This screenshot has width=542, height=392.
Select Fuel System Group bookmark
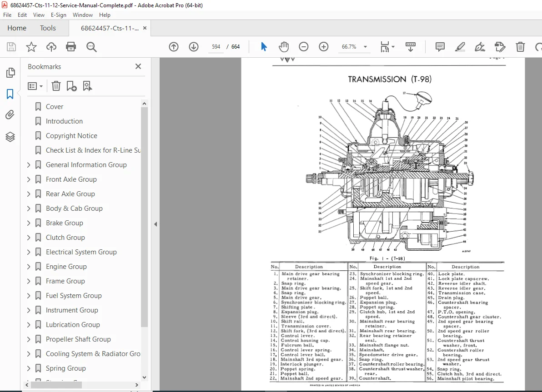pyautogui.click(x=74, y=296)
